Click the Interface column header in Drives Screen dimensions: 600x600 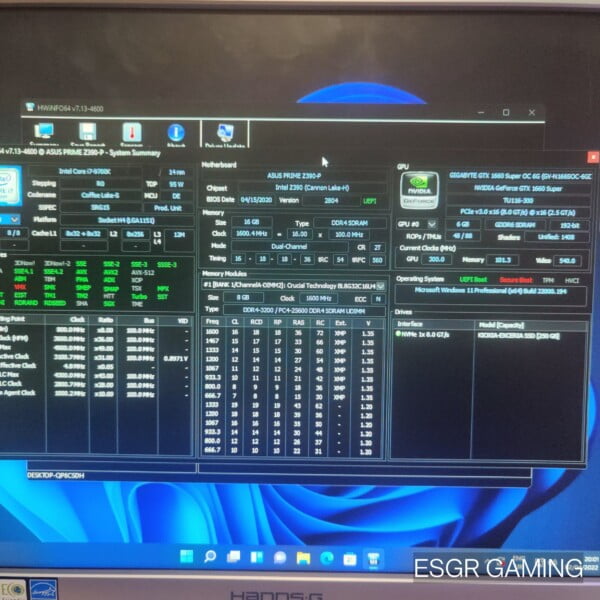click(x=434, y=324)
